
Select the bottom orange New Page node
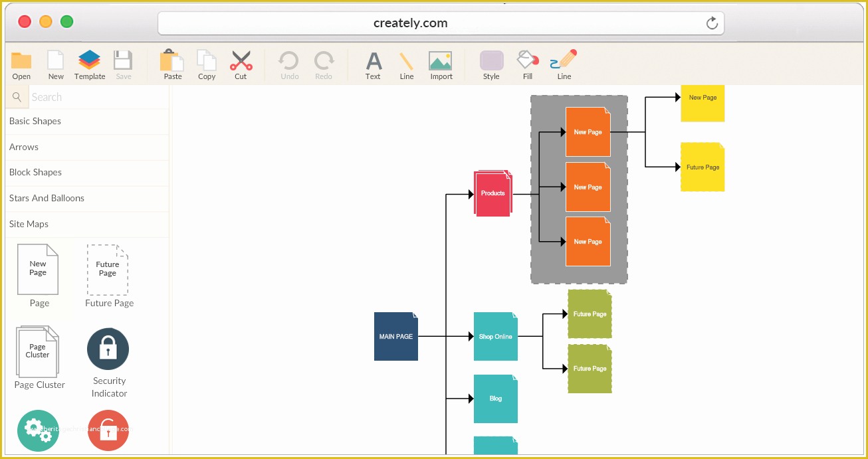(x=588, y=242)
